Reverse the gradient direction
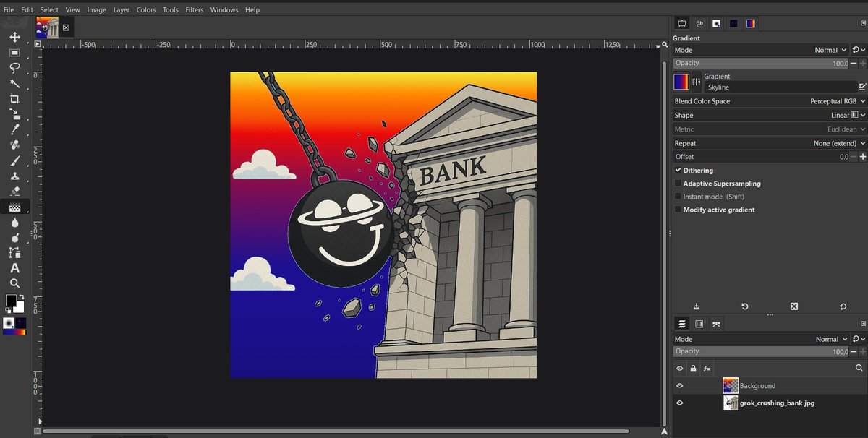The image size is (868, 438). coord(697,82)
